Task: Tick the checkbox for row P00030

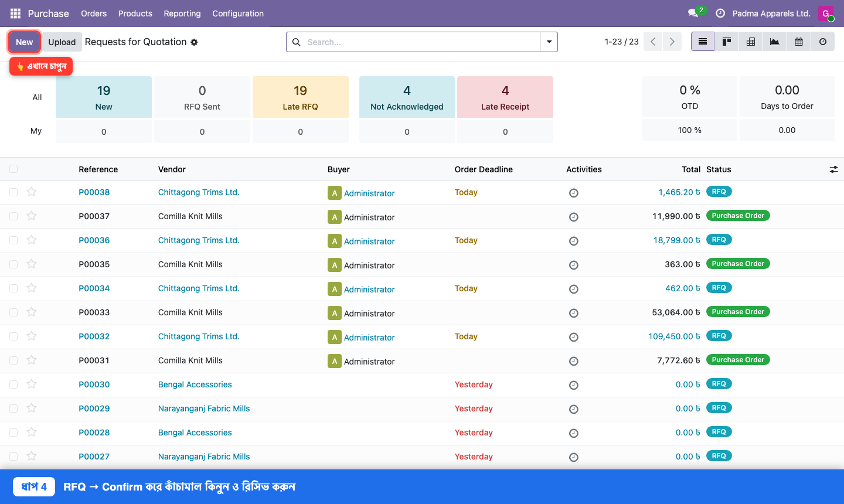Action: [13, 384]
